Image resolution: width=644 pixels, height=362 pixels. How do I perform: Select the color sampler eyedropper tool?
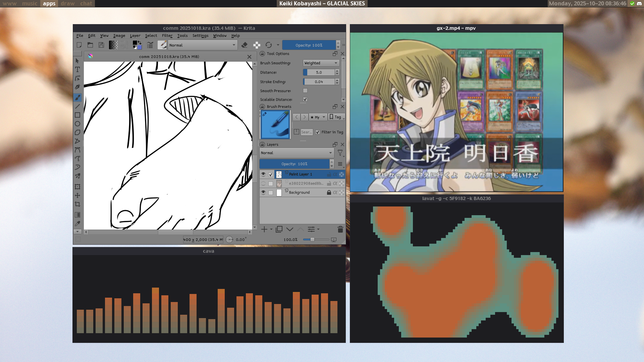tap(77, 224)
